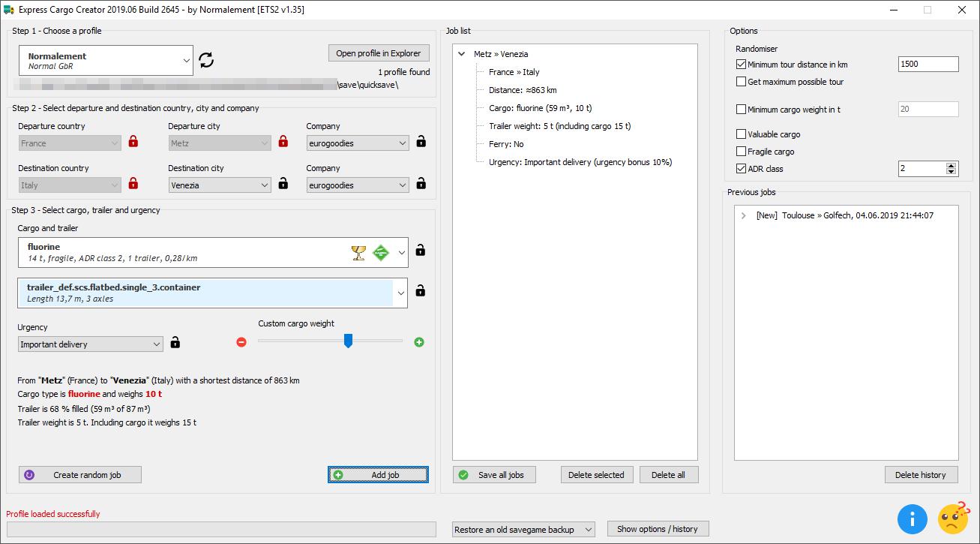This screenshot has height=544, width=980.
Task: Open the blue info icon
Action: tap(912, 518)
